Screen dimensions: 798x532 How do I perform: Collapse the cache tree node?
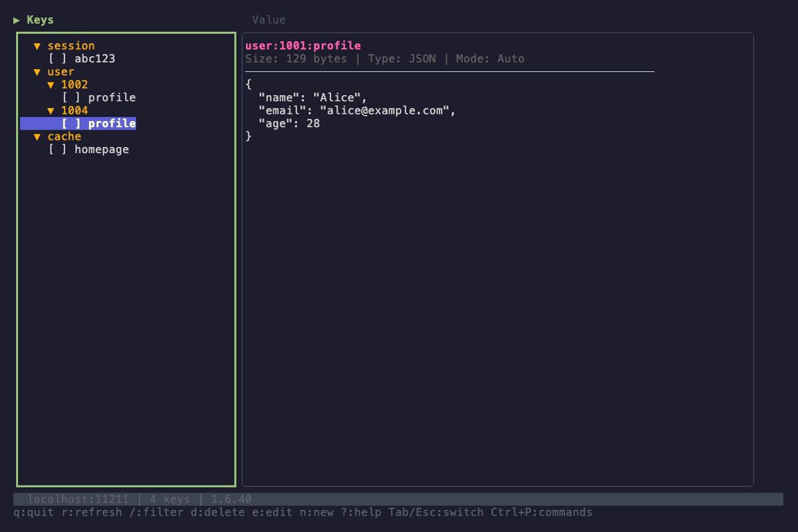coord(37,136)
